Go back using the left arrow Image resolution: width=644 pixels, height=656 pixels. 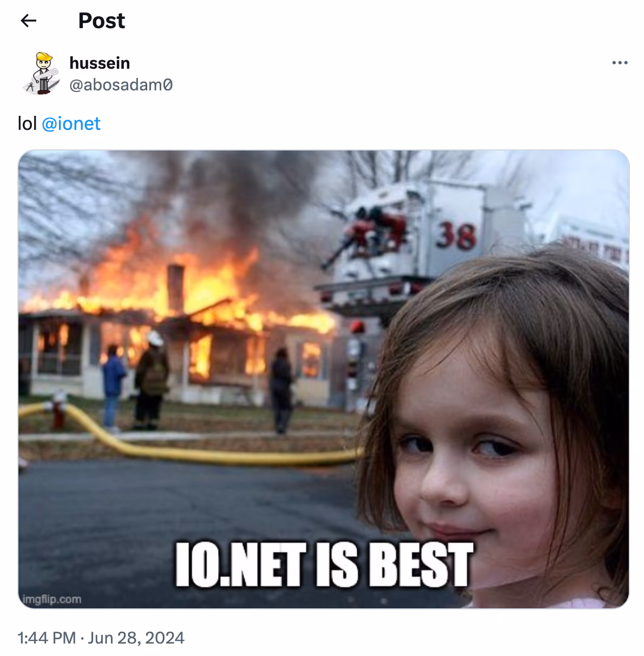28,21
